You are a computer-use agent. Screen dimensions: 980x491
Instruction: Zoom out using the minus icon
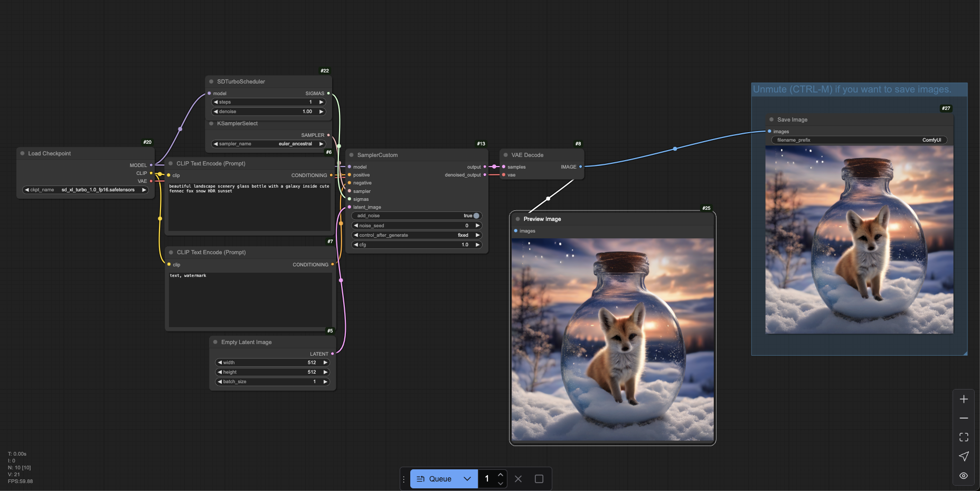[x=964, y=418]
